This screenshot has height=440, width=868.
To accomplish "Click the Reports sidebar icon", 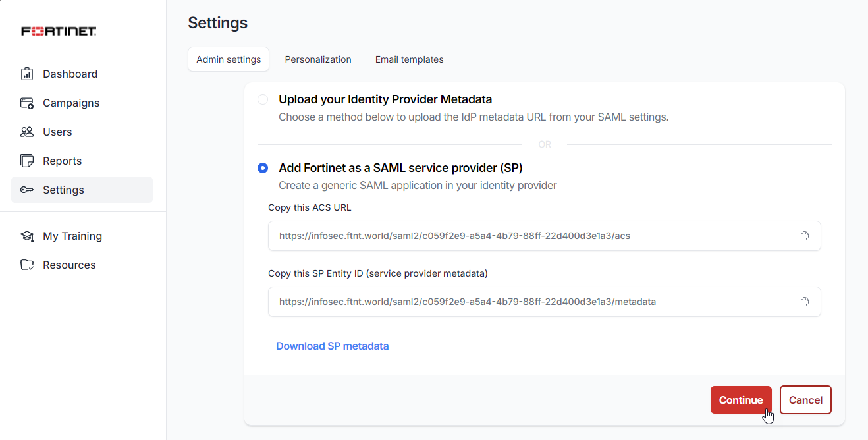I will [x=27, y=161].
